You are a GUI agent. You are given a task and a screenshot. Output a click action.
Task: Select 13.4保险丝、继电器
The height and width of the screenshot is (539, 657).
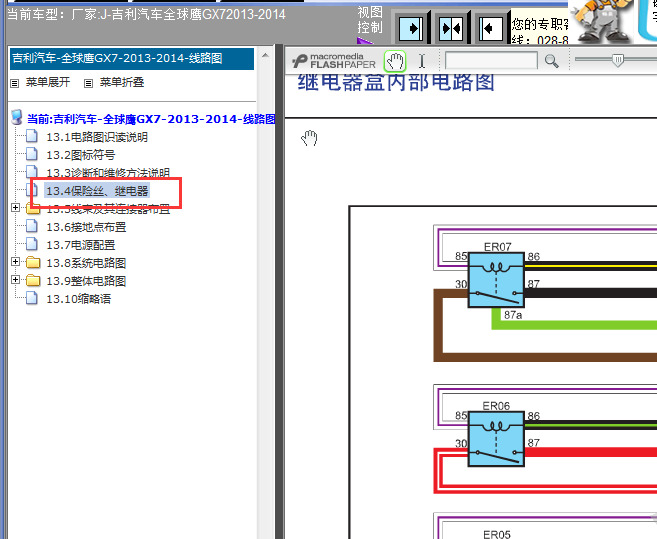[97, 191]
